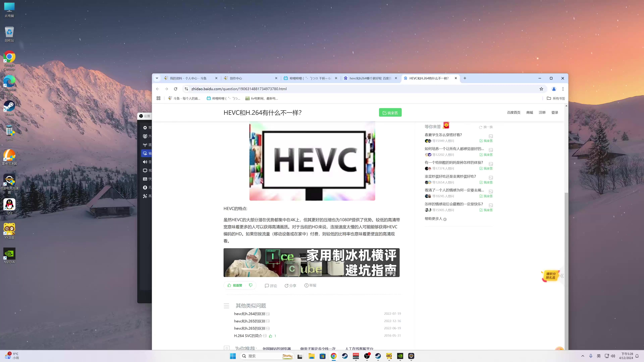Click the back navigation arrow

click(158, 89)
